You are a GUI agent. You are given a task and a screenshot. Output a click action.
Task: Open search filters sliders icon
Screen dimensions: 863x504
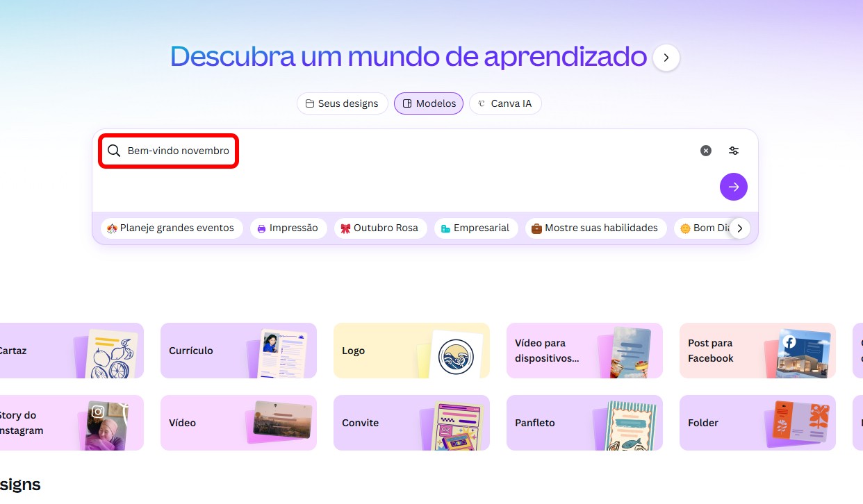[734, 151]
